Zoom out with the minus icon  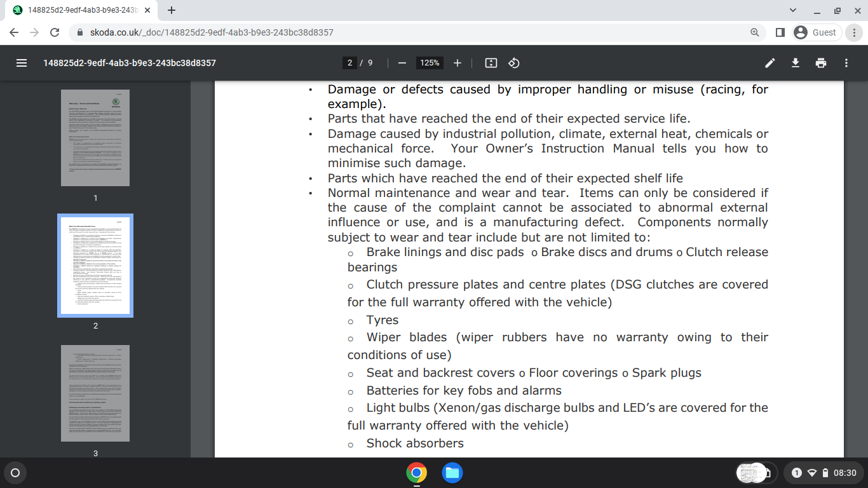point(402,63)
